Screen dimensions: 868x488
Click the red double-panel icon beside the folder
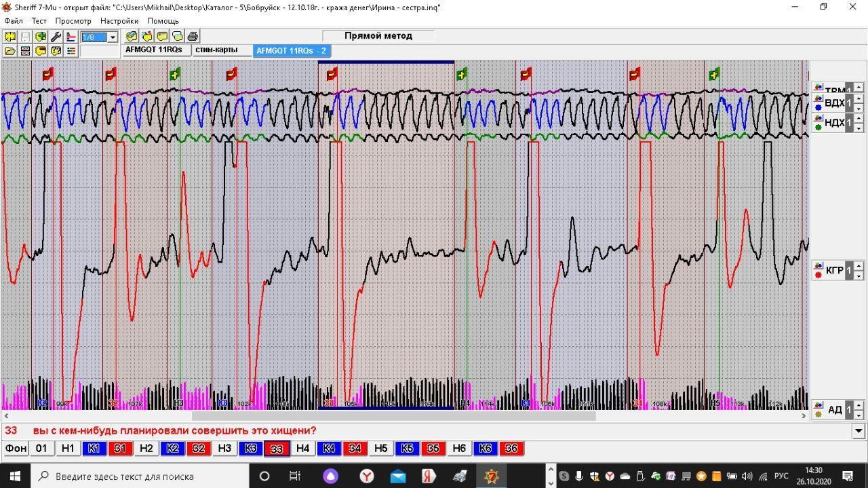[26, 51]
